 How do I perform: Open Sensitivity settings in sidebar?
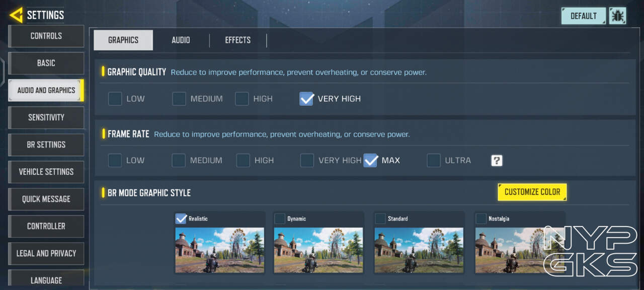[46, 117]
